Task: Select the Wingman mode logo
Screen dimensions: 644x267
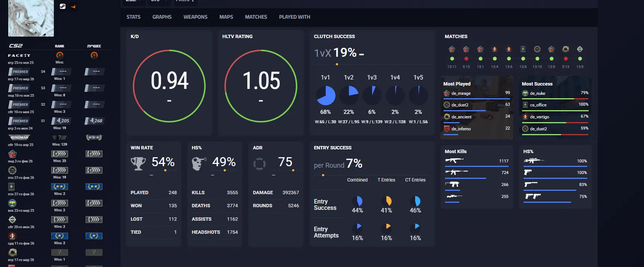Action: [x=19, y=137]
